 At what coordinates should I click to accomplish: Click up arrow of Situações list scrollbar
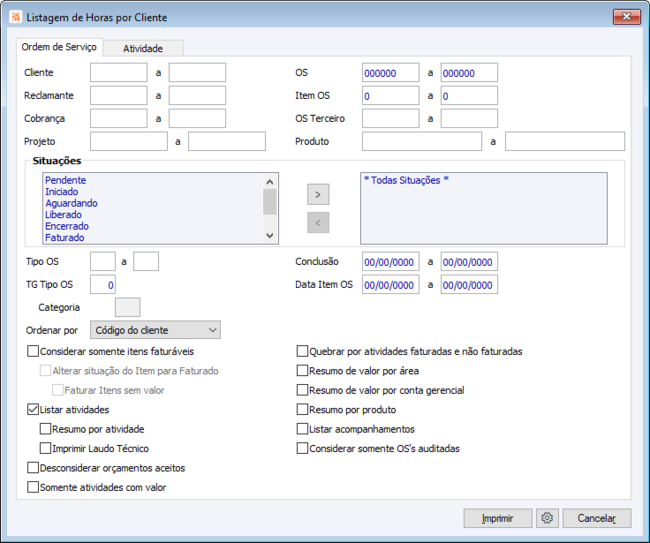[x=270, y=182]
